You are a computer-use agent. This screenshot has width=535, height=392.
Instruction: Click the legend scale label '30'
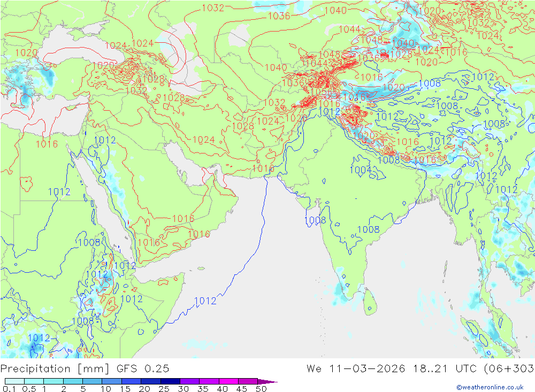pyautogui.click(x=183, y=389)
